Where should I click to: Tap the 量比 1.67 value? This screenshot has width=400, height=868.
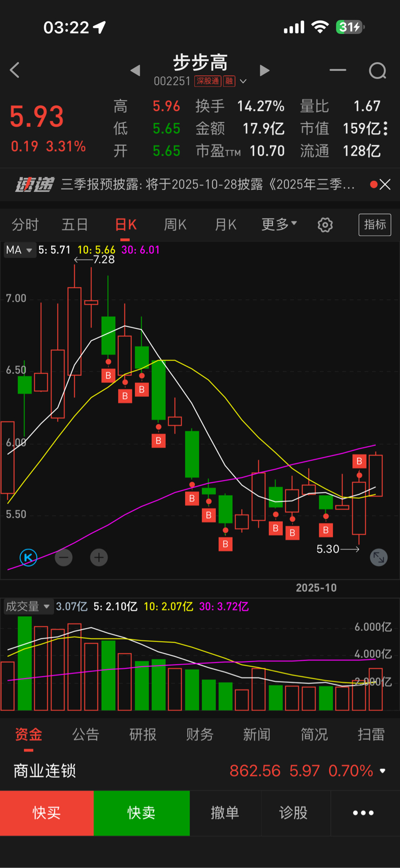[367, 106]
